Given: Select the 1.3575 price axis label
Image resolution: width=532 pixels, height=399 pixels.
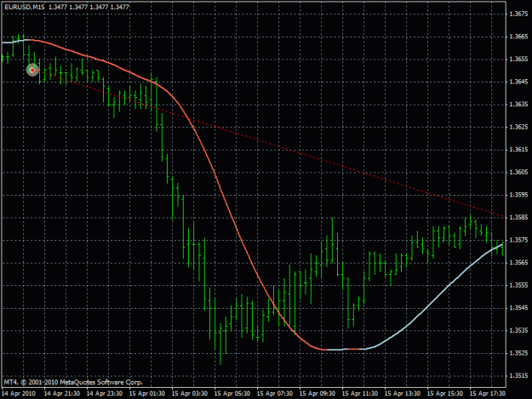Looking at the screenshot, I should (518, 240).
